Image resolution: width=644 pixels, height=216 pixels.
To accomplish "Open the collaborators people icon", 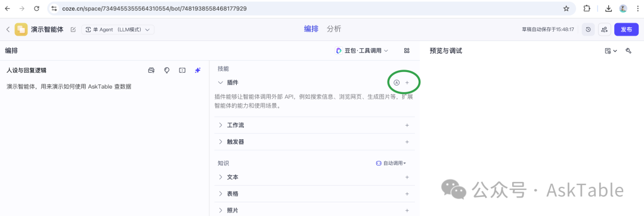I will coord(604,30).
